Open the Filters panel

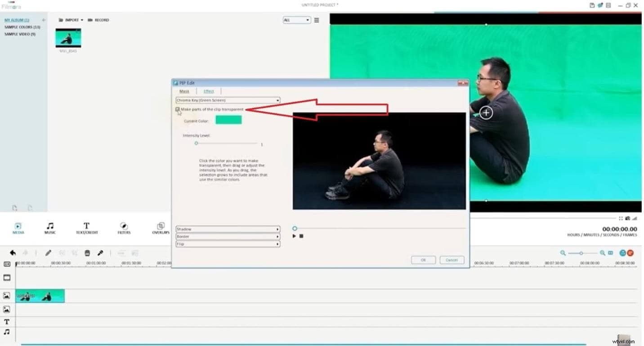tap(123, 228)
